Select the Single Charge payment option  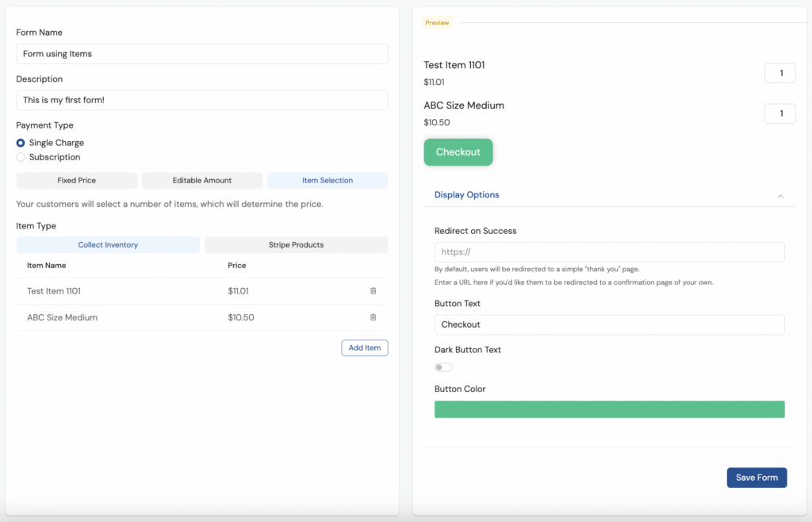coord(20,143)
